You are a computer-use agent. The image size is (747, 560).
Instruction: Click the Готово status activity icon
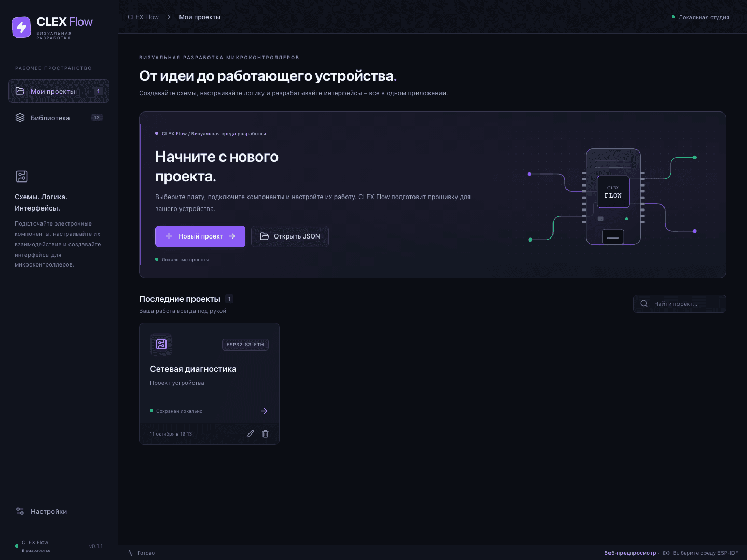coord(131,553)
